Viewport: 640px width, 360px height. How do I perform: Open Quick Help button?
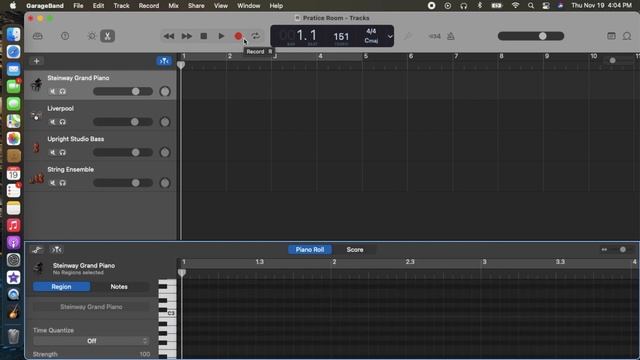point(65,36)
